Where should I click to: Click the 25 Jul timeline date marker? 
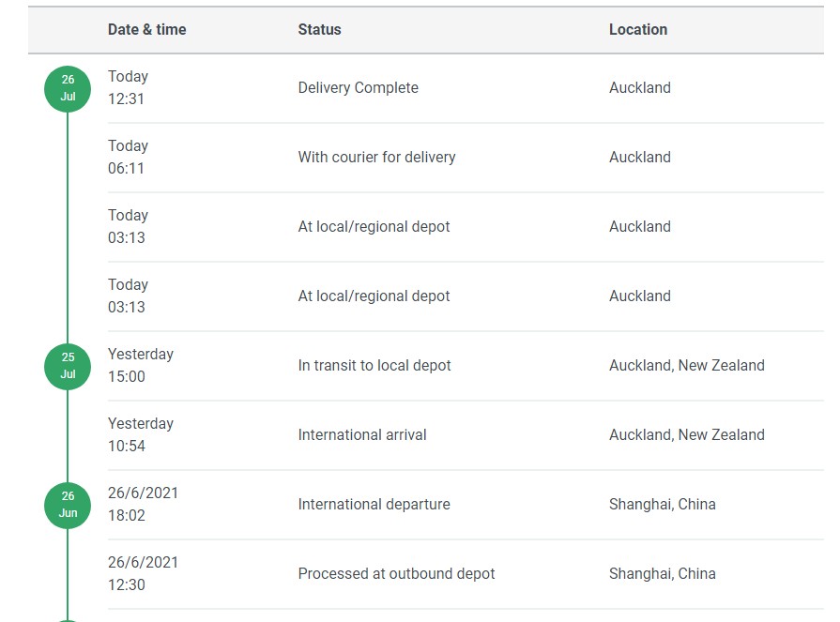(x=68, y=366)
